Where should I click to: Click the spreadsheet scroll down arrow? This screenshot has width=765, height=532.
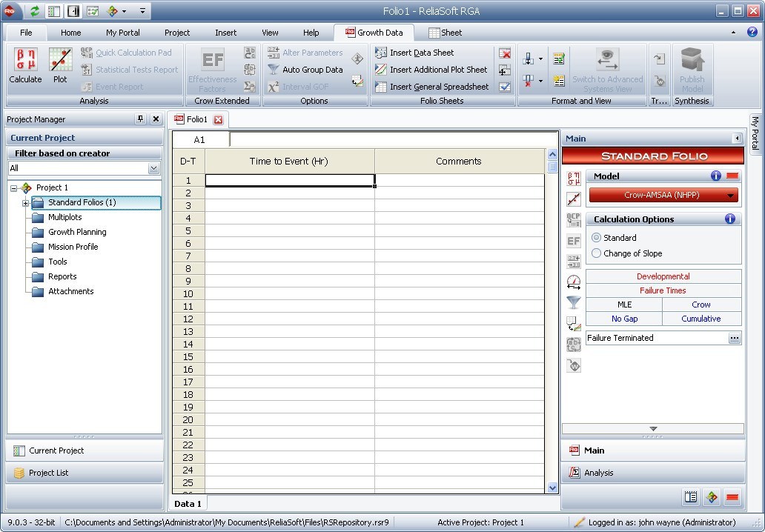[x=552, y=487]
